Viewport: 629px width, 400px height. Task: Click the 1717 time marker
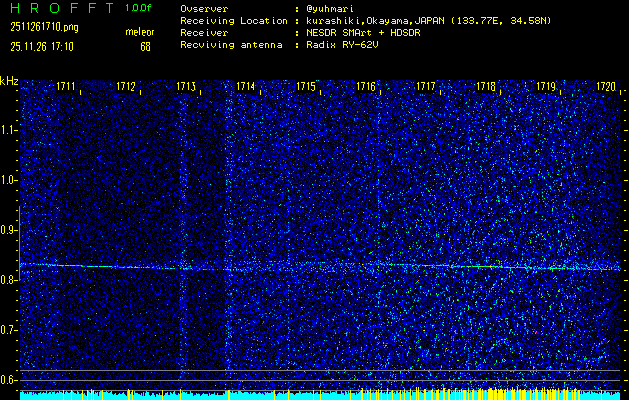pyautogui.click(x=426, y=86)
